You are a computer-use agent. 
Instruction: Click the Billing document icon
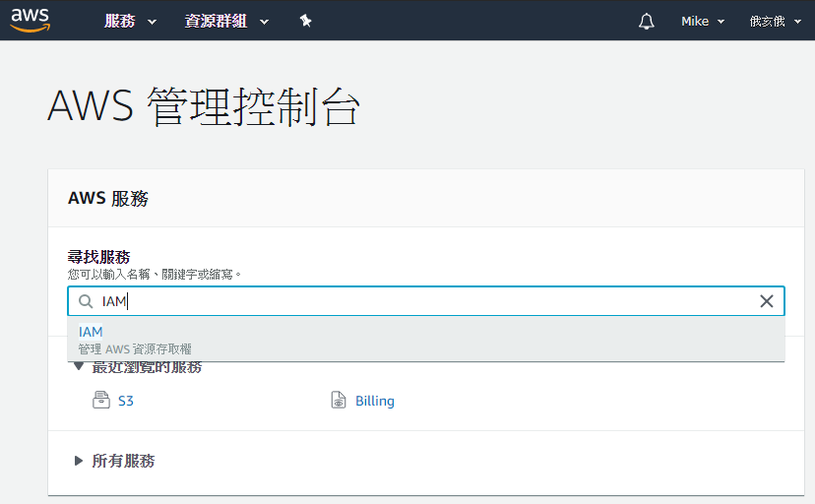click(339, 400)
